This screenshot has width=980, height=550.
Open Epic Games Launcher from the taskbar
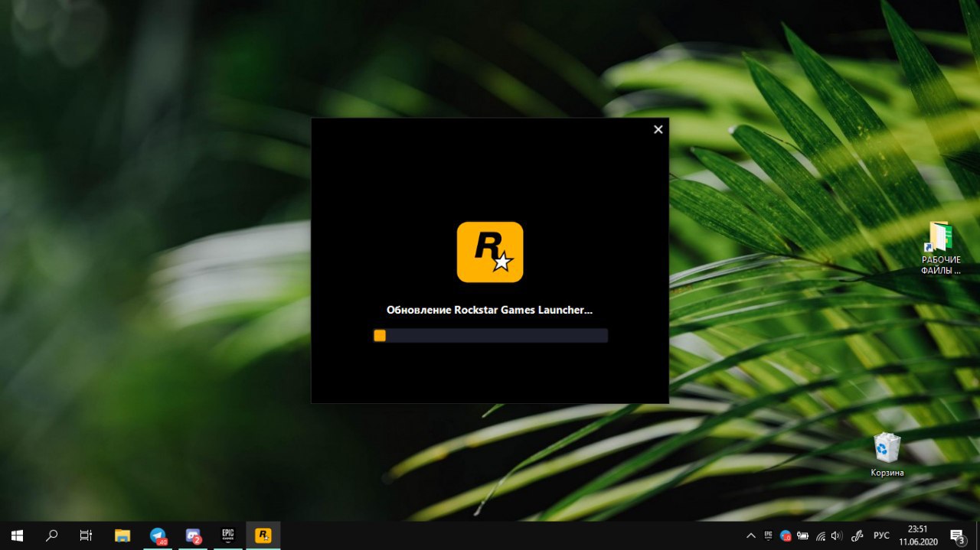pyautogui.click(x=228, y=535)
